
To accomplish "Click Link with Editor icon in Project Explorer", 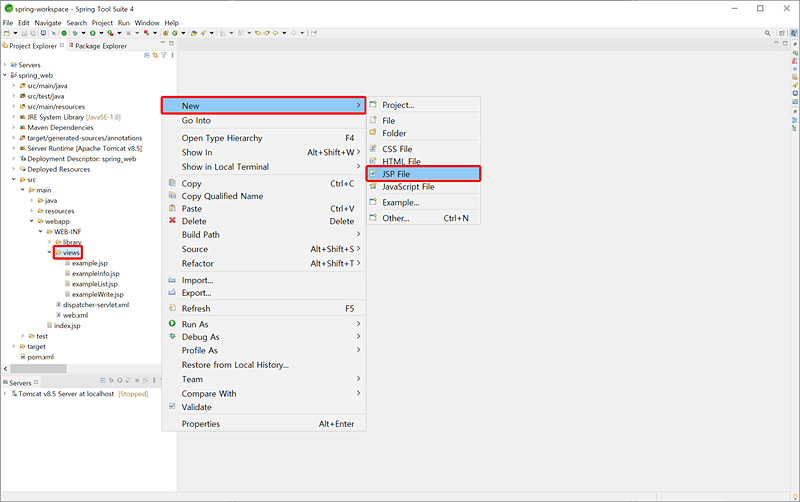I will [x=155, y=55].
